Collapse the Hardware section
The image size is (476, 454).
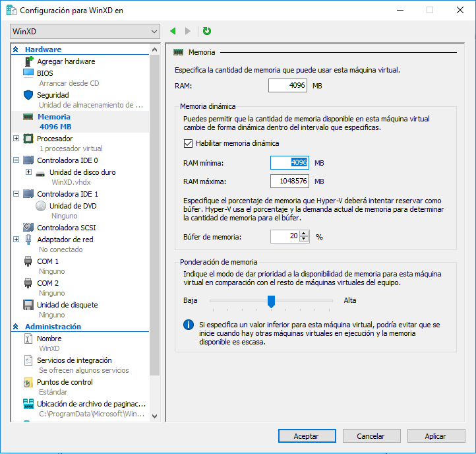coord(16,49)
